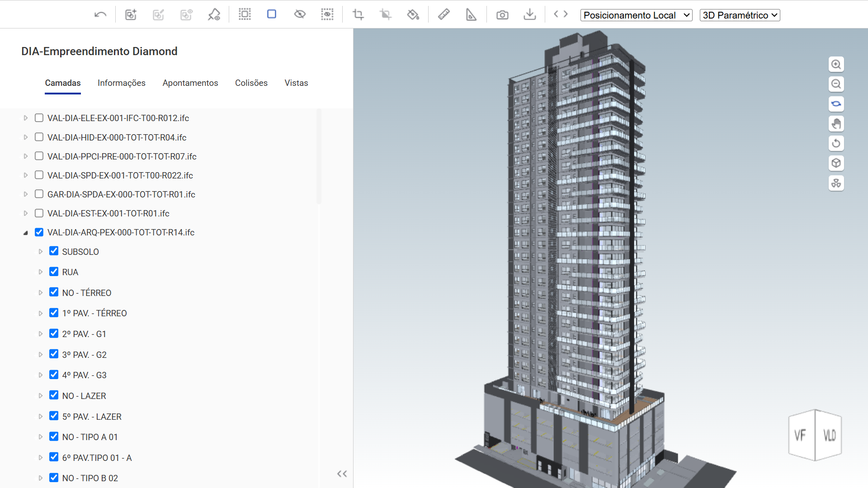868x488 pixels.
Task: Select the angle measurement tool
Action: (471, 14)
